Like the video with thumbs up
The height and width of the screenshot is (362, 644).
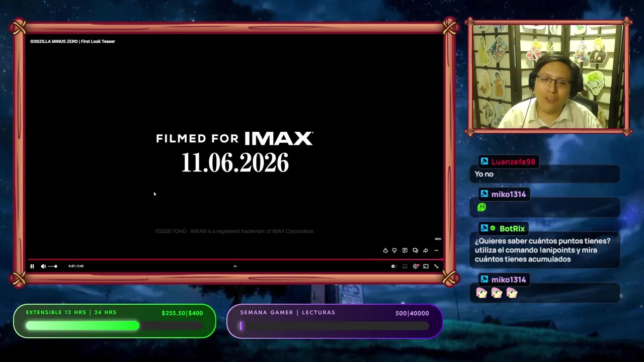pos(385,250)
